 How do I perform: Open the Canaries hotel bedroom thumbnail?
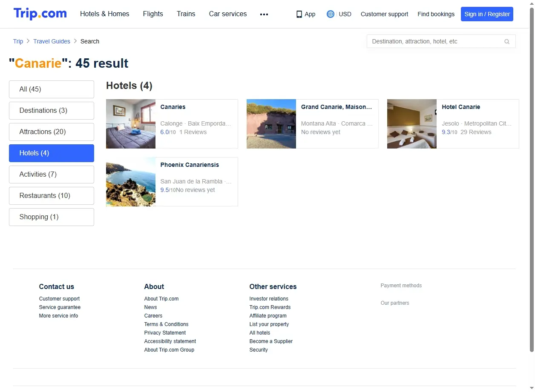[x=131, y=124]
